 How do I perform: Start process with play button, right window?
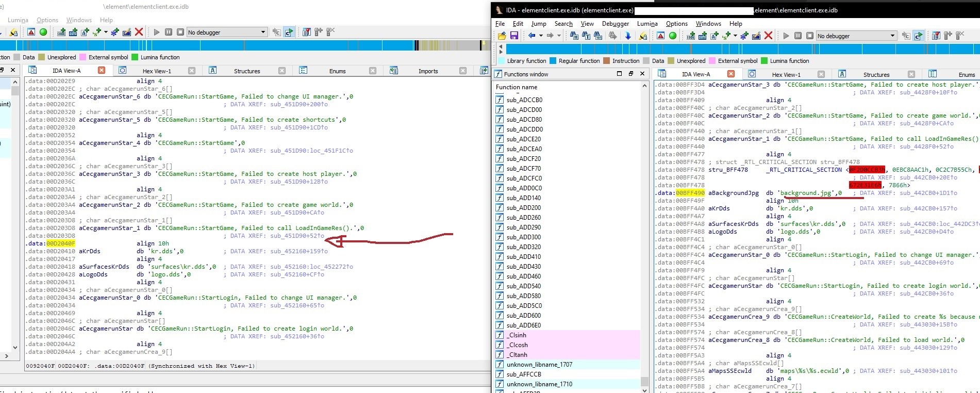[x=786, y=36]
